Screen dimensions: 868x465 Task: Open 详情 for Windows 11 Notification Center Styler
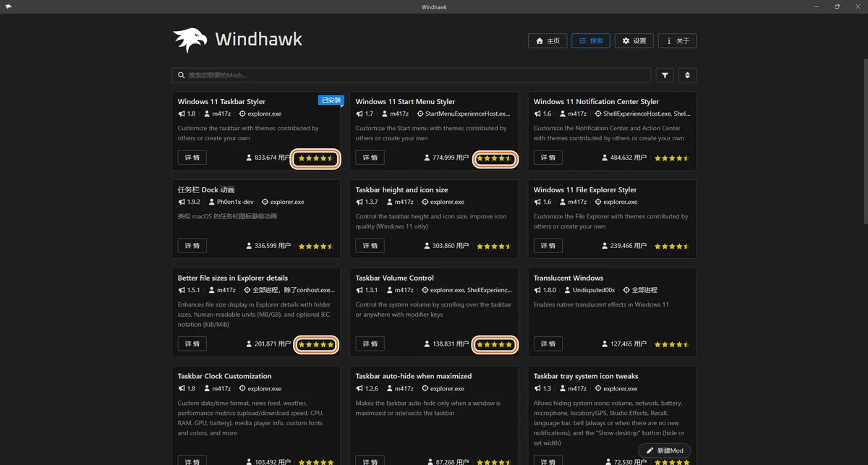pyautogui.click(x=548, y=158)
